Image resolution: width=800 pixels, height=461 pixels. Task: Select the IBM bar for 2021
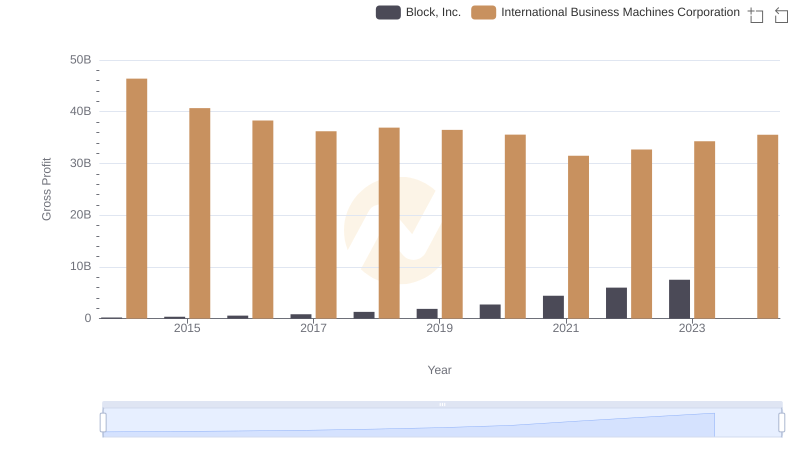(x=579, y=237)
